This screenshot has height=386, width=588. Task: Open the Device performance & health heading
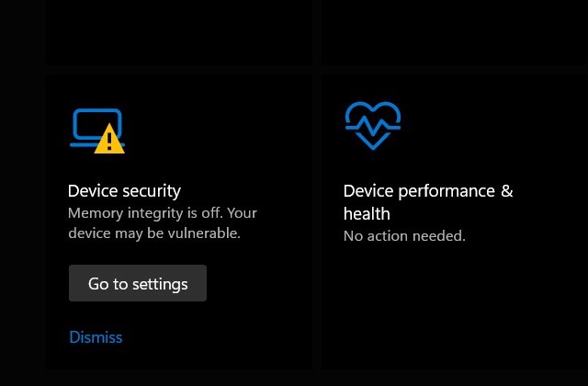pos(428,202)
